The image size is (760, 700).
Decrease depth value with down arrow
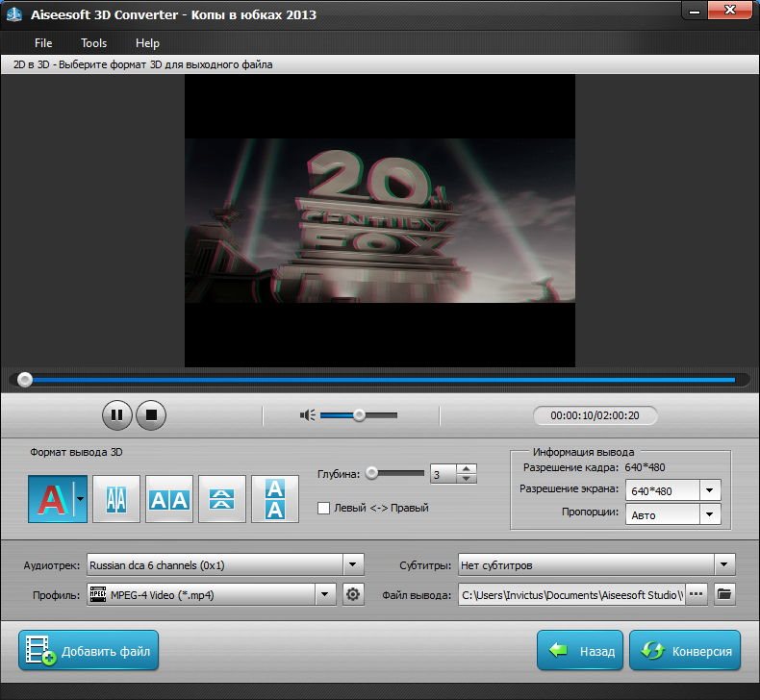(466, 479)
